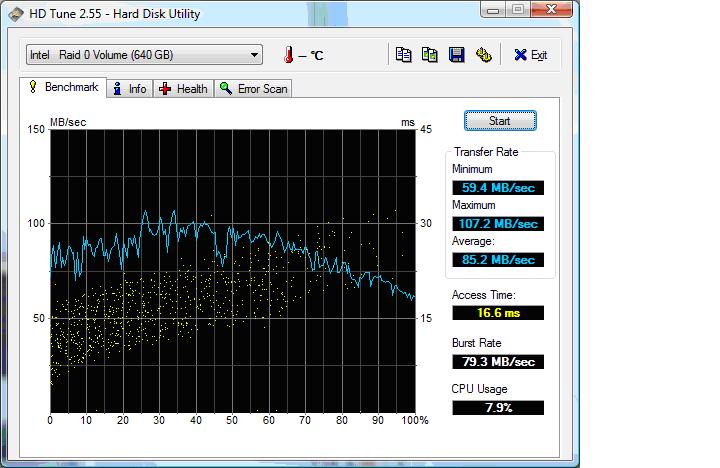The width and height of the screenshot is (720, 468).
Task: Click the temperature reading – °C
Action: click(x=311, y=56)
